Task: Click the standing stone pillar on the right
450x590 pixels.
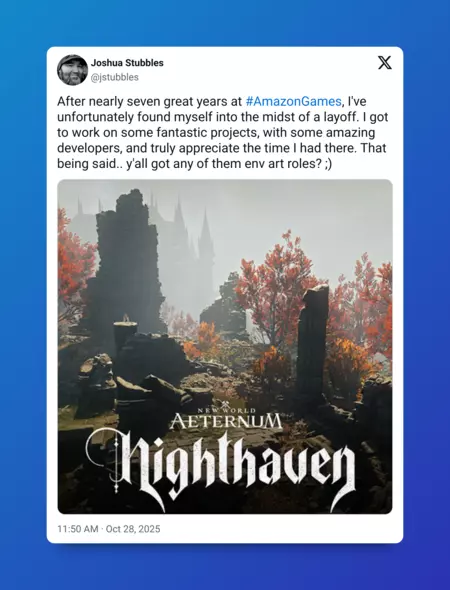Action: pyautogui.click(x=312, y=344)
